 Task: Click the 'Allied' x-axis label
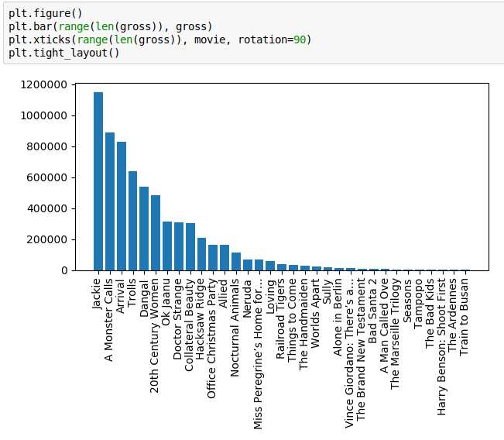(x=222, y=293)
